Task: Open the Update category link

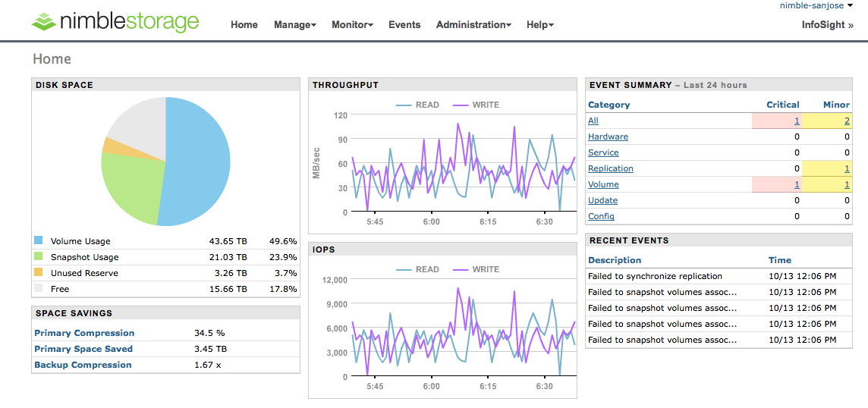Action: [x=602, y=200]
